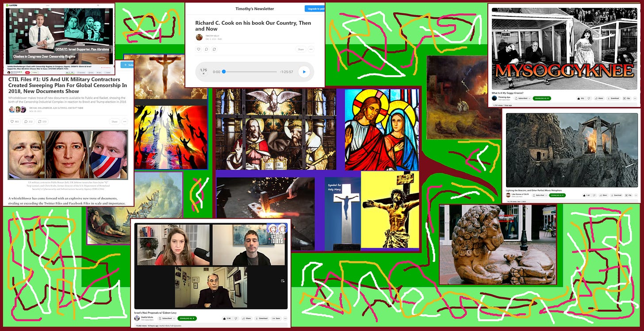Click DOWNLOAD AS on the Thinking-Ape video
The height and width of the screenshot is (331, 644).
(542, 98)
